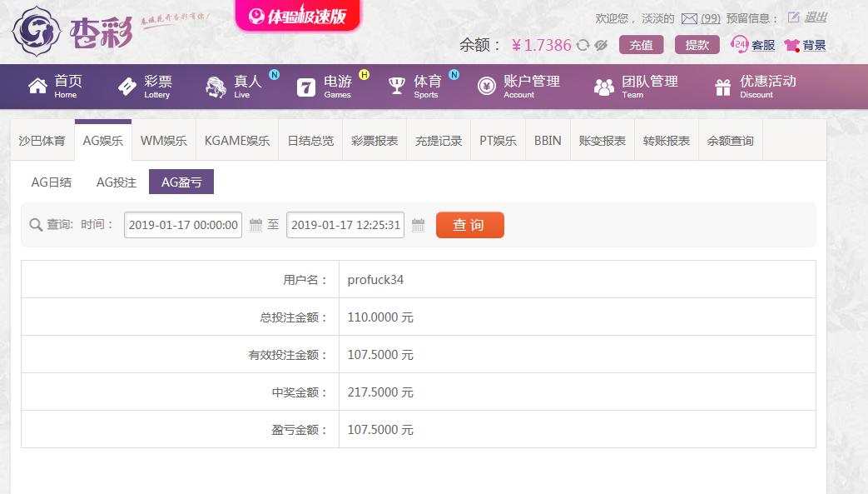Select the AG日结 sub-tab
The height and width of the screenshot is (494, 868).
coord(52,182)
